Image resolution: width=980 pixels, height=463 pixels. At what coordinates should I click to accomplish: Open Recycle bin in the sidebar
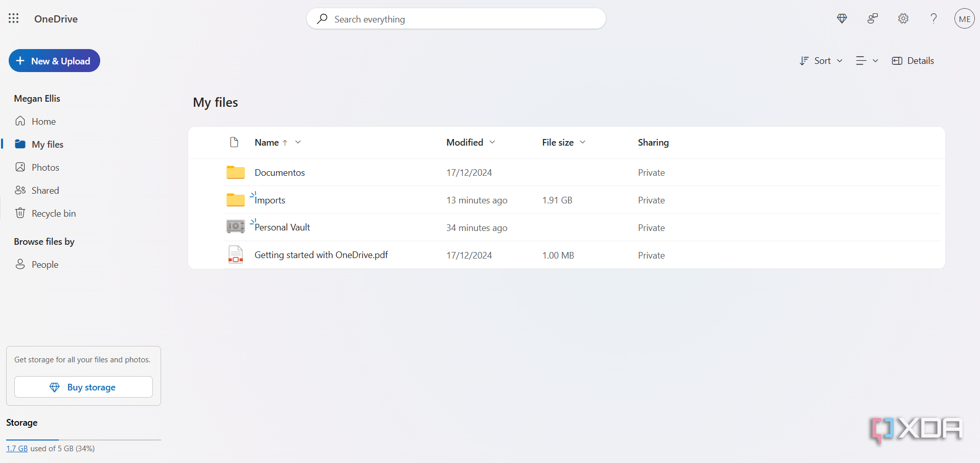pyautogui.click(x=45, y=213)
